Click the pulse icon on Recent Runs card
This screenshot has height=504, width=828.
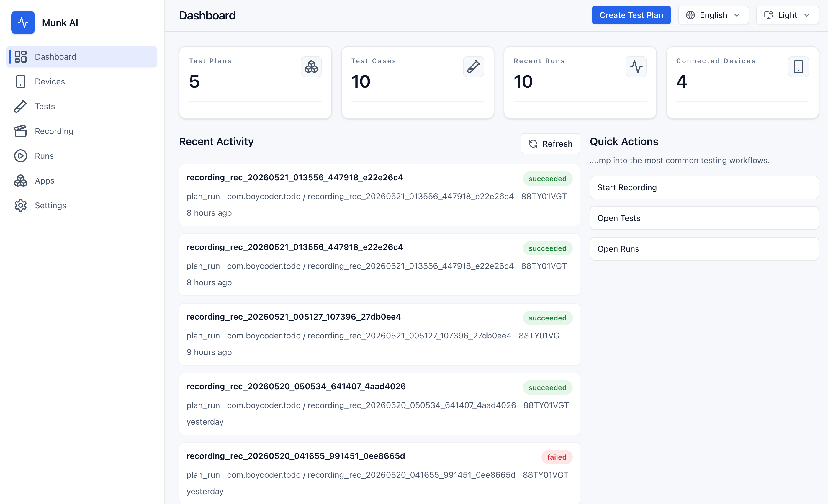pyautogui.click(x=636, y=66)
